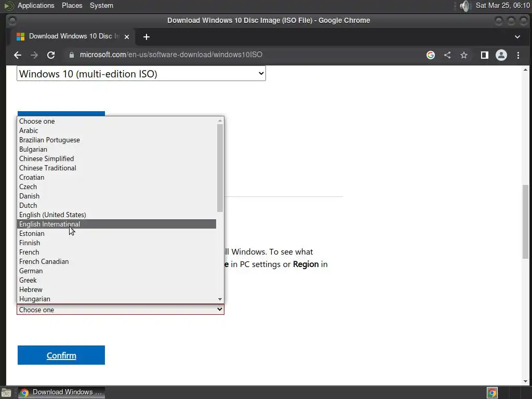Open the Places menu
The image size is (532, 399).
click(72, 6)
